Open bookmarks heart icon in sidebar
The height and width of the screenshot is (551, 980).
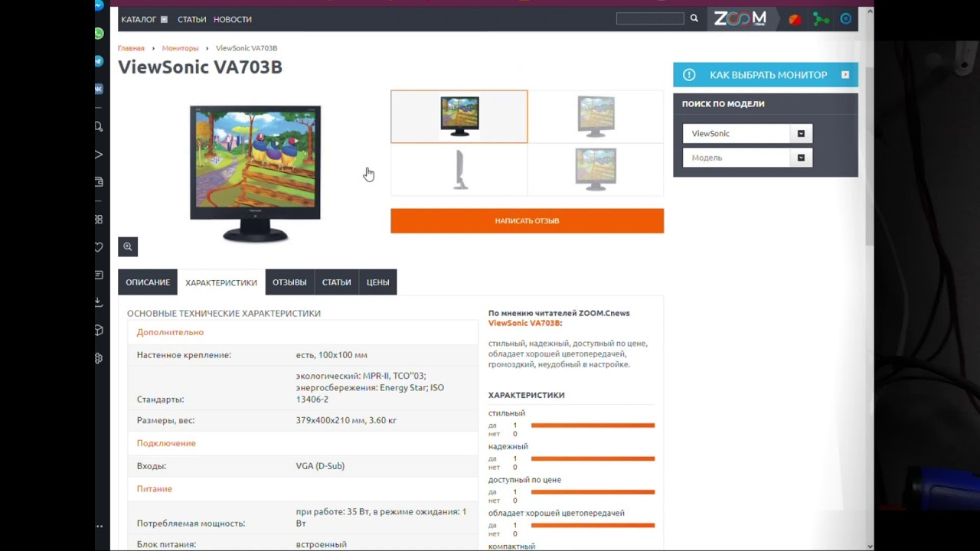[99, 247]
